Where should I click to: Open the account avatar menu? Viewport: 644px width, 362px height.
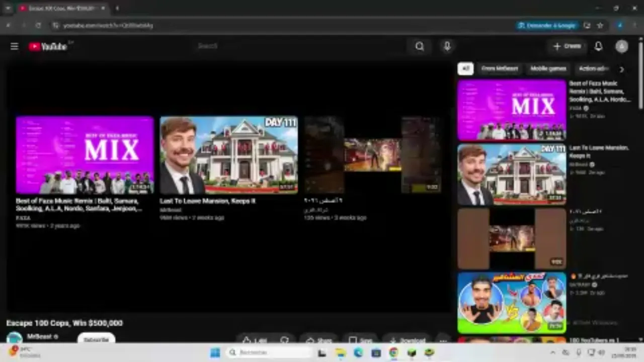[622, 46]
